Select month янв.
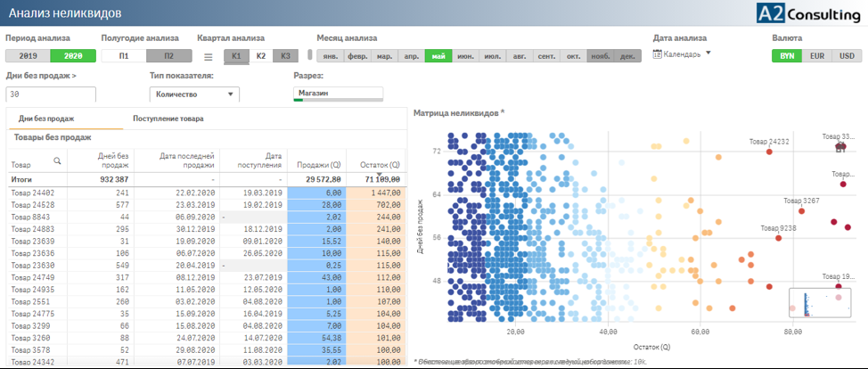868x369 pixels. [x=330, y=56]
